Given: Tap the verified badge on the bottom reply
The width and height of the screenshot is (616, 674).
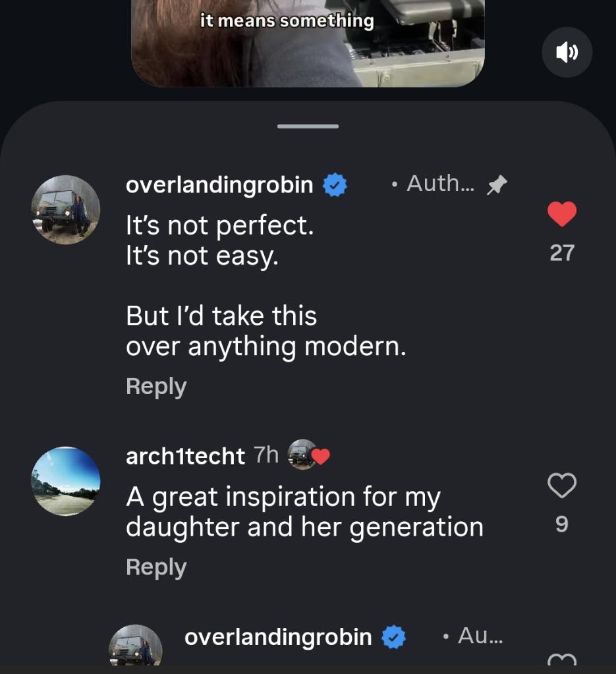Looking at the screenshot, I should [x=394, y=637].
